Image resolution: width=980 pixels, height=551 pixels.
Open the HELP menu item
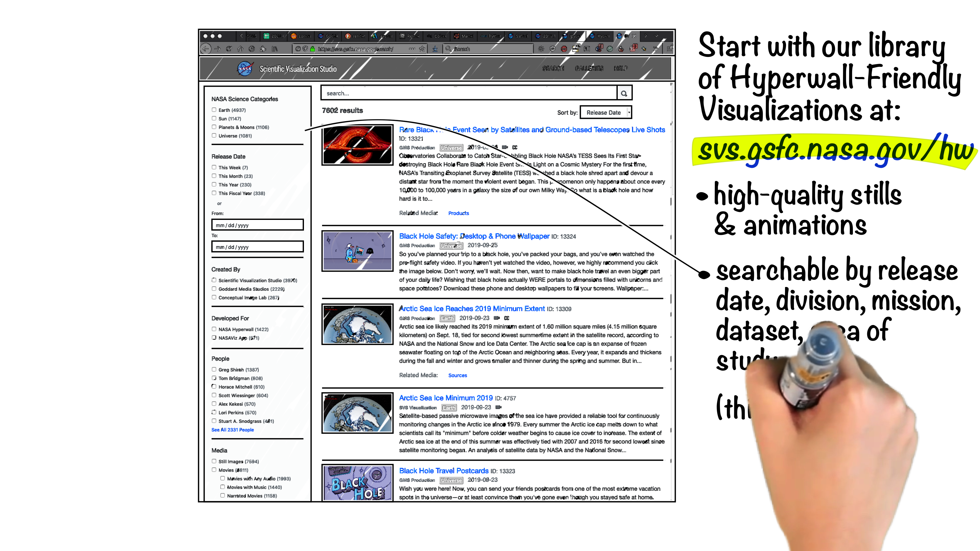pyautogui.click(x=620, y=68)
